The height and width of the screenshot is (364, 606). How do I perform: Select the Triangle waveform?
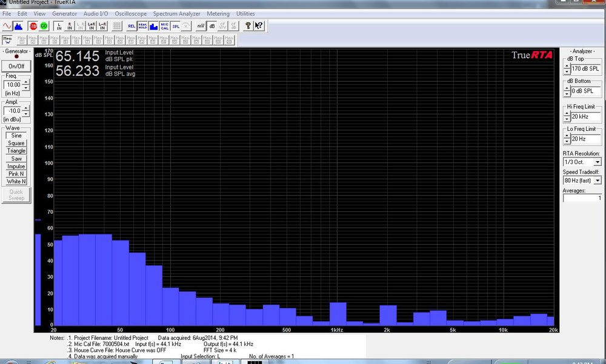[16, 151]
